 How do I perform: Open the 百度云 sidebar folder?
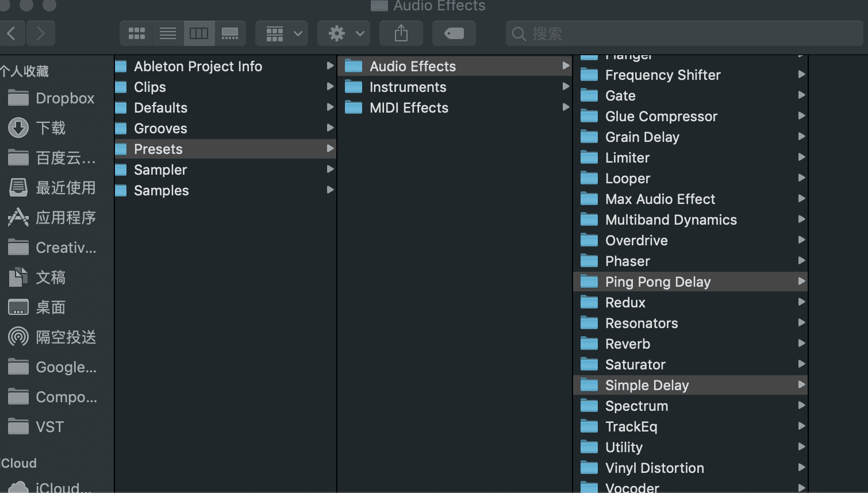52,158
